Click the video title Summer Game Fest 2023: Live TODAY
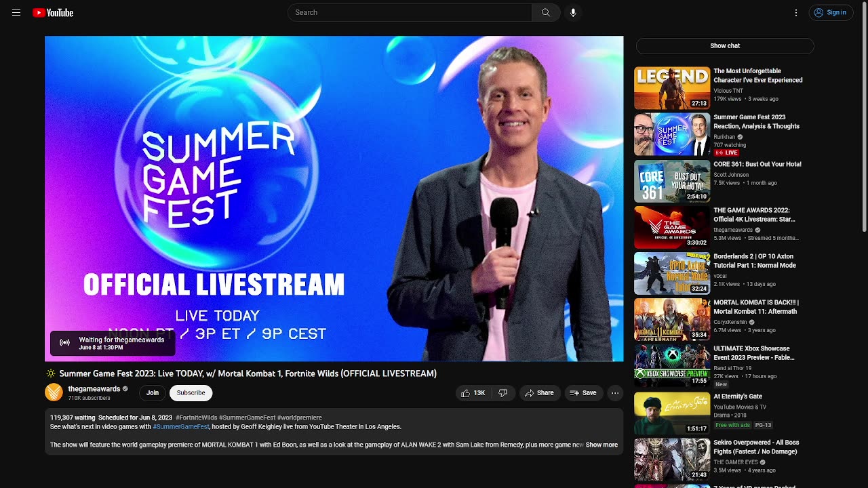 click(248, 373)
